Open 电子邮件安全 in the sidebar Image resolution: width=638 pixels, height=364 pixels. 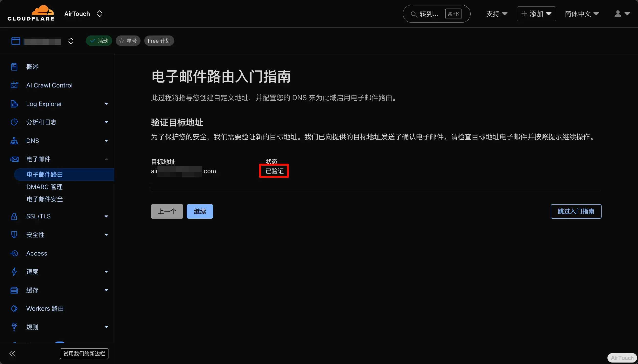pyautogui.click(x=44, y=199)
